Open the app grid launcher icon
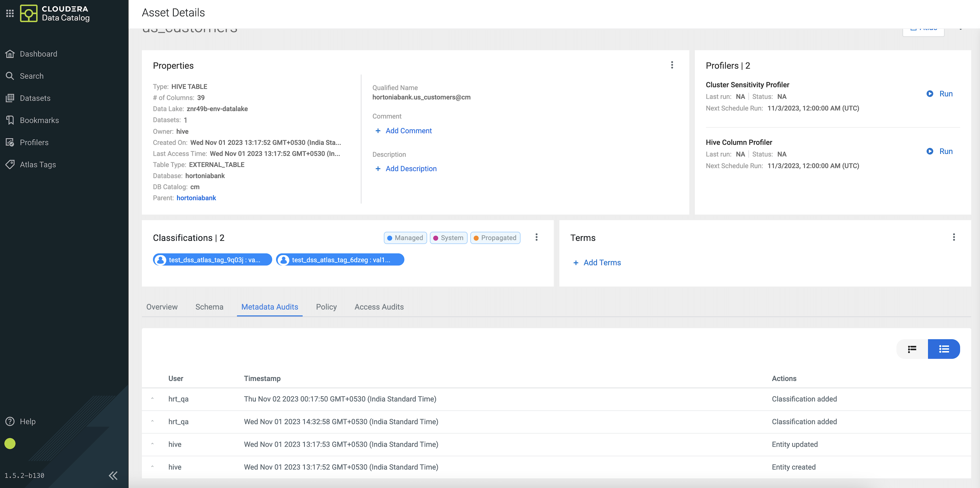 pos(10,13)
